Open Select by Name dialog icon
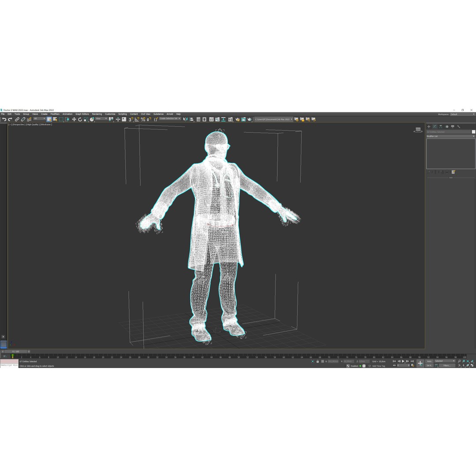The image size is (476, 476). pyautogui.click(x=55, y=119)
